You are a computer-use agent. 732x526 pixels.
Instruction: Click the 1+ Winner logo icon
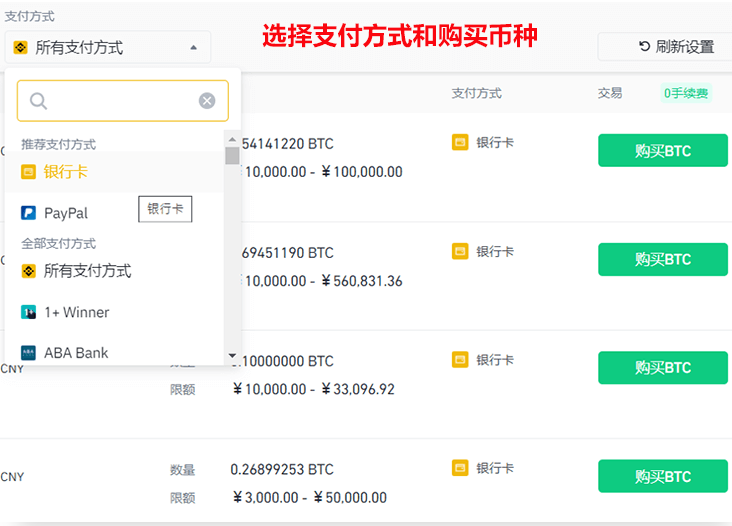(29, 312)
